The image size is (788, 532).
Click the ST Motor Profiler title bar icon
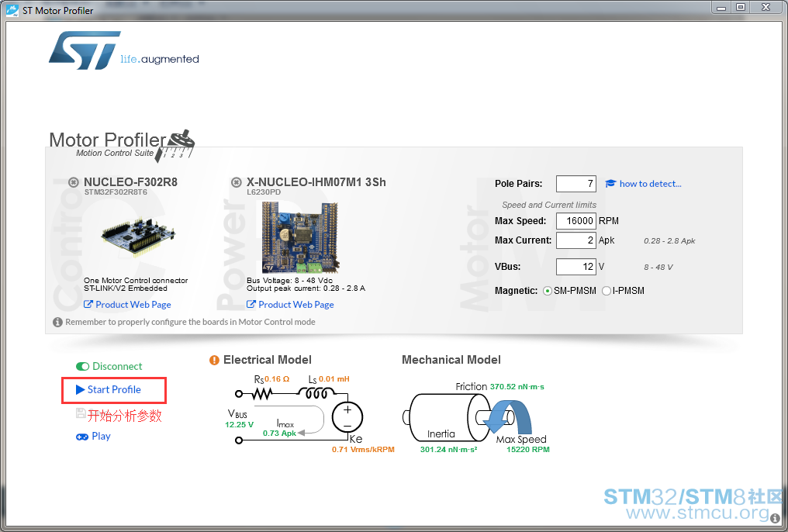(12, 10)
